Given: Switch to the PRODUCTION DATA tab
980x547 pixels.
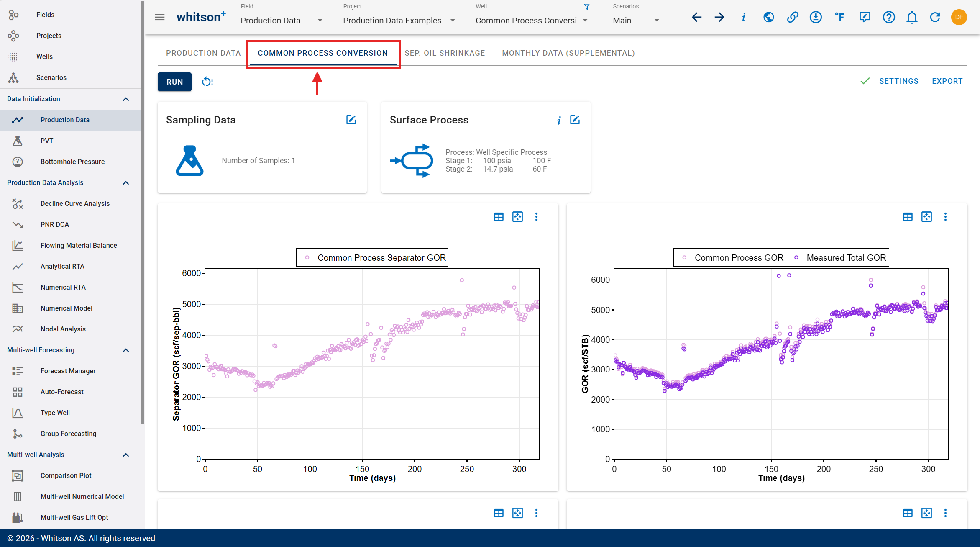Looking at the screenshot, I should pyautogui.click(x=203, y=53).
